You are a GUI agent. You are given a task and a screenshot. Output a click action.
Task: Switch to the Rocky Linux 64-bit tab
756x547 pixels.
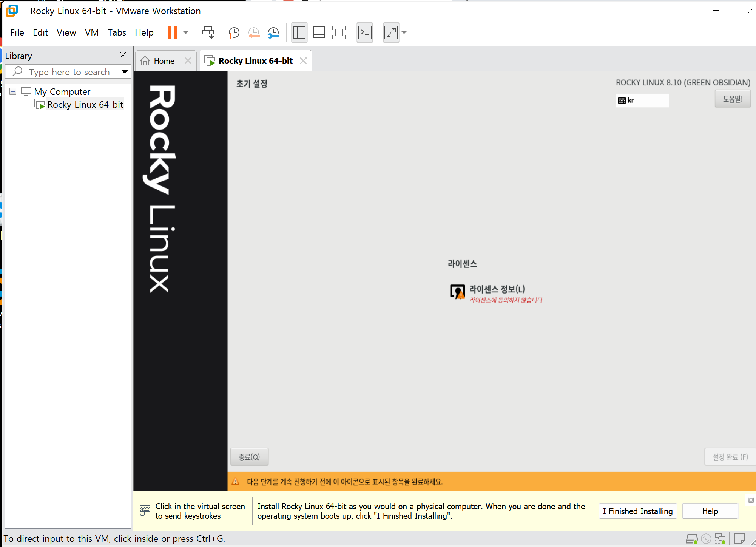pyautogui.click(x=256, y=61)
